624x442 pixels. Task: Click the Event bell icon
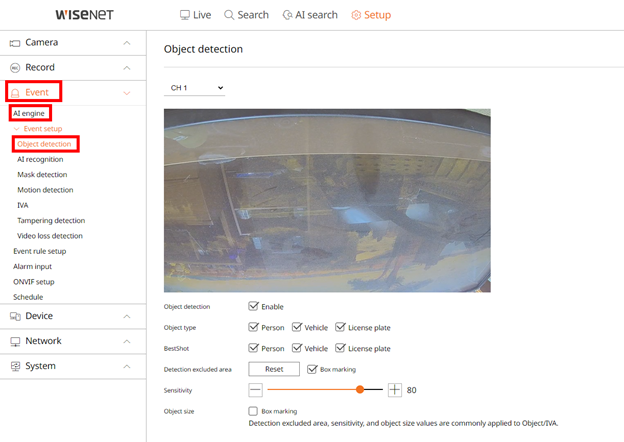[x=15, y=93]
